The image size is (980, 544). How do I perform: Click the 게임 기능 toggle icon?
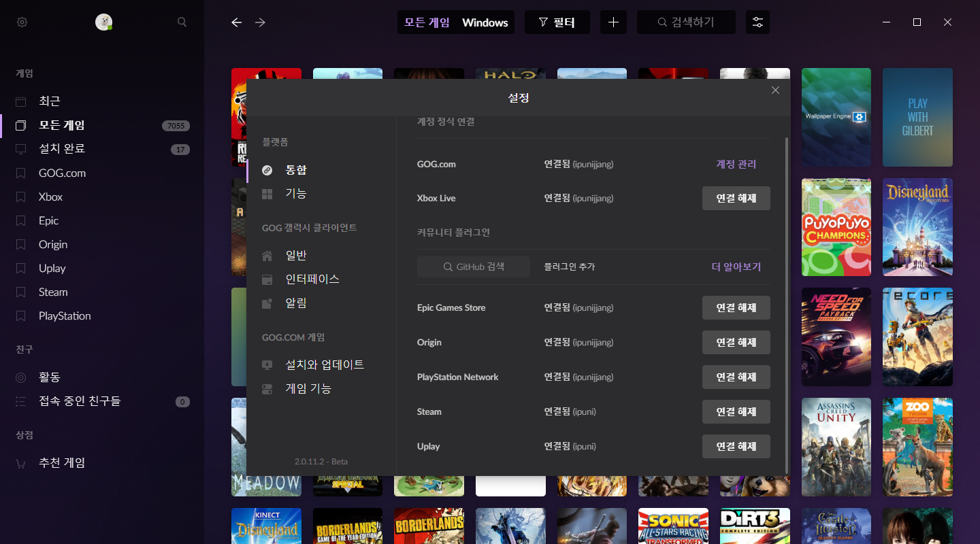(x=267, y=389)
